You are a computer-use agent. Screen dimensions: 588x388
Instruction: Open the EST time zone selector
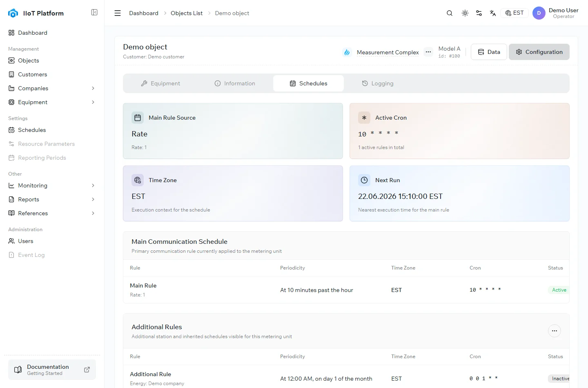pos(514,13)
